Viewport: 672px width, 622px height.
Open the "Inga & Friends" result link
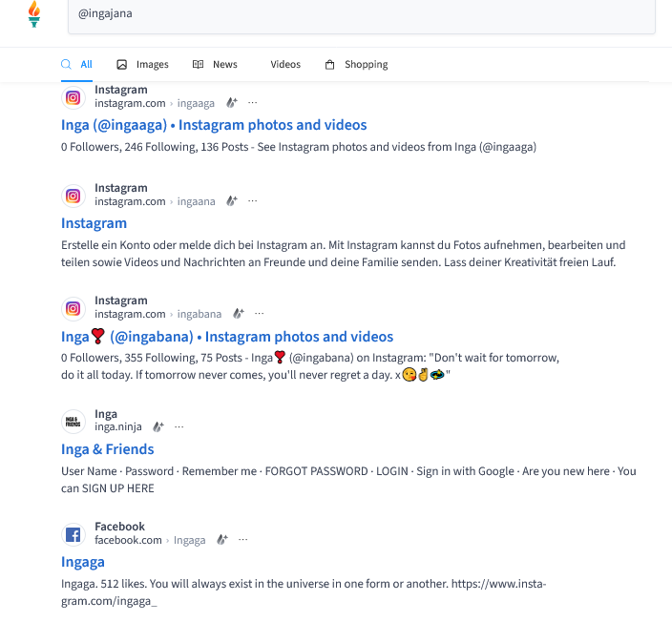[108, 449]
